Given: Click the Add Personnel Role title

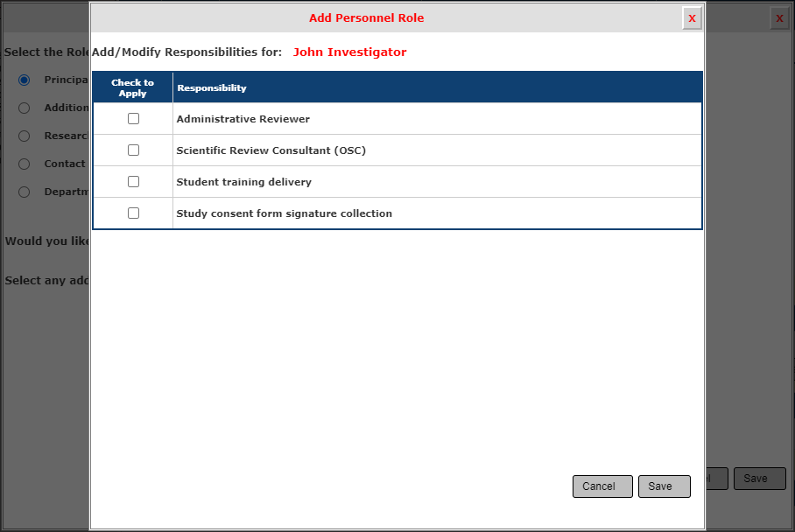Looking at the screenshot, I should click(x=367, y=17).
